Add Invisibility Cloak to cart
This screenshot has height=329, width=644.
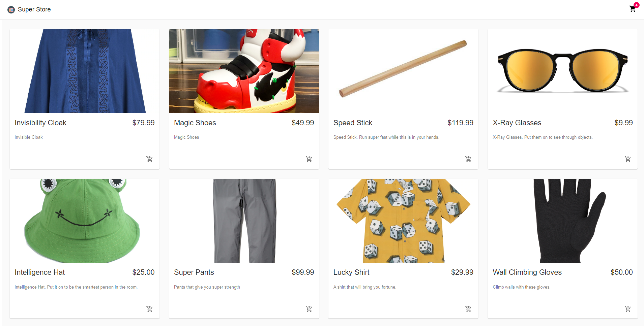pos(149,159)
